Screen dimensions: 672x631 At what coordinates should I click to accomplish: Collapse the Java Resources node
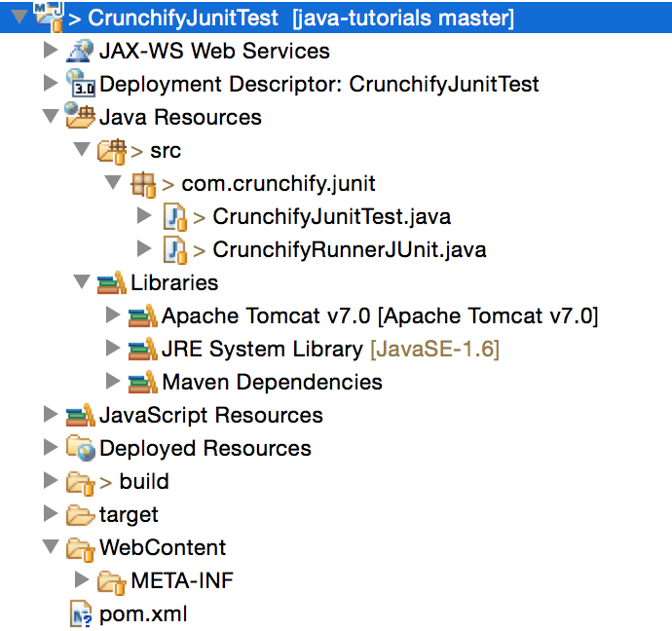coord(50,117)
